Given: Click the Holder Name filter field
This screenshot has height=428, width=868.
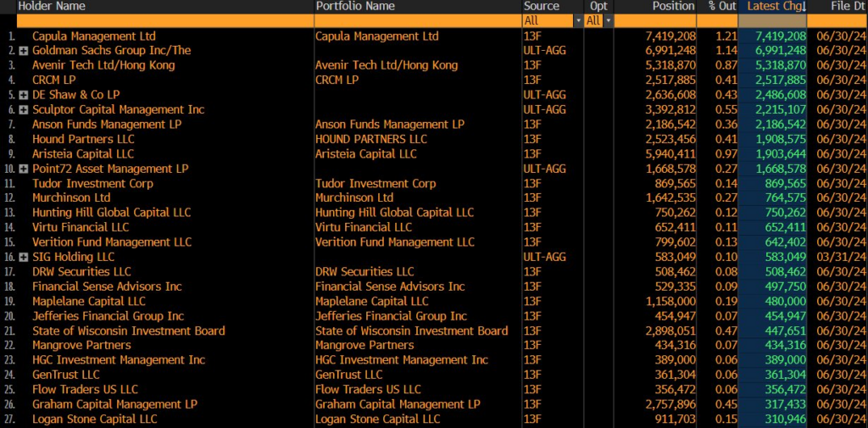Looking at the screenshot, I should click(165, 21).
